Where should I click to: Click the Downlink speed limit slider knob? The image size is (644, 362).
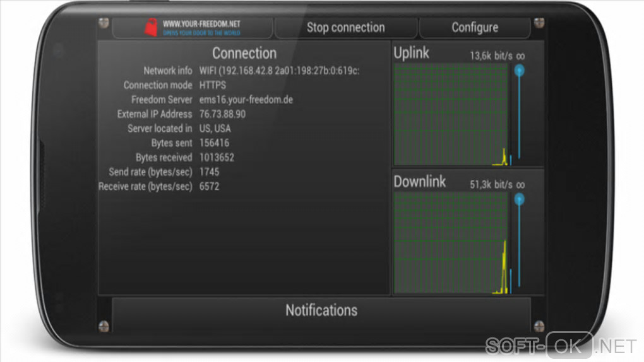click(519, 199)
